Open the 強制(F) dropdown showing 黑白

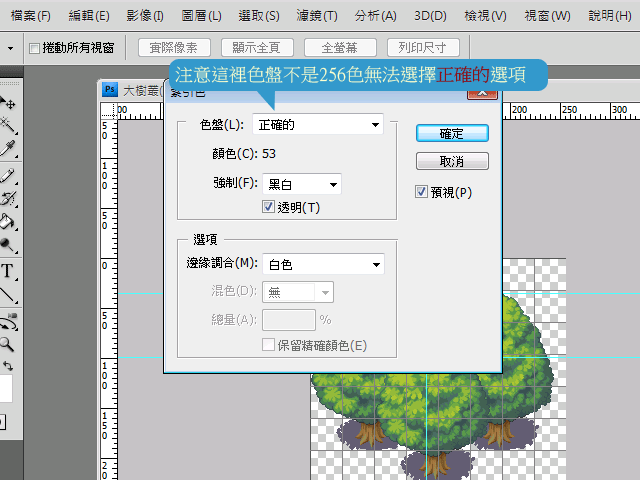click(302, 184)
